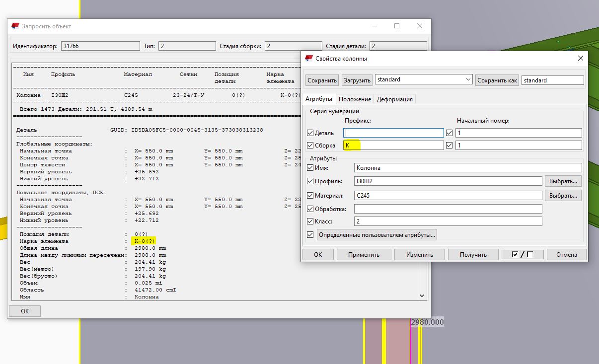Click Выбрать next to Профиль field
599x364 pixels.
click(x=563, y=181)
